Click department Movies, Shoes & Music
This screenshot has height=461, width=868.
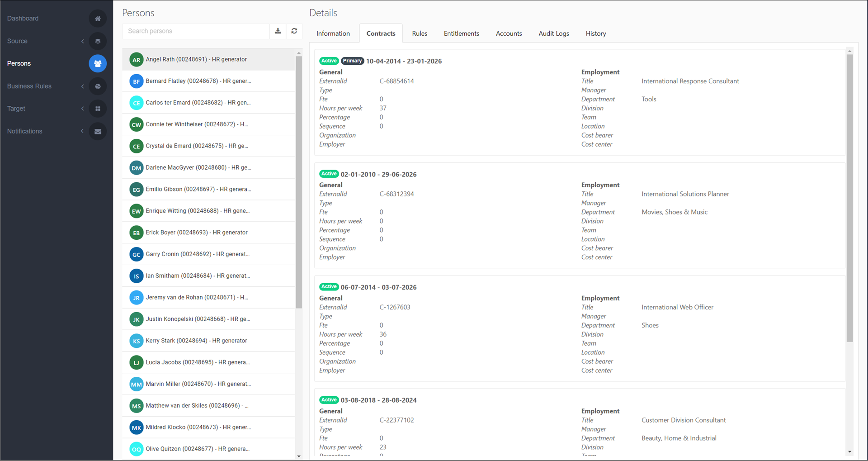675,212
